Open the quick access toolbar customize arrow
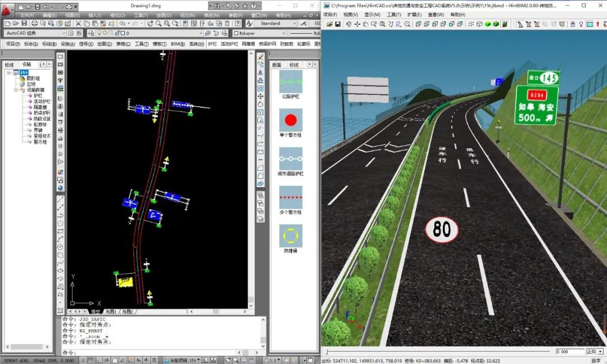The height and width of the screenshot is (364, 607). [x=76, y=7]
